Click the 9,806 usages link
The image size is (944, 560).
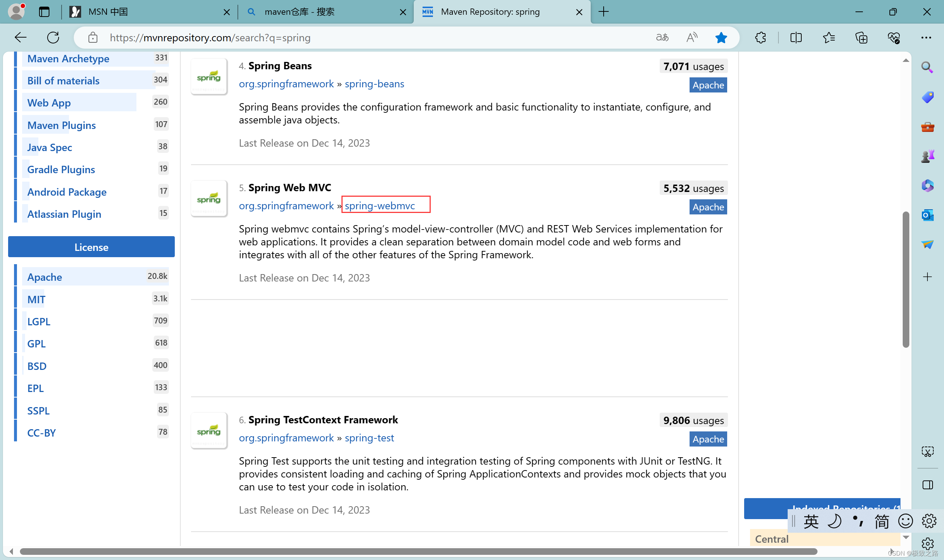(693, 420)
